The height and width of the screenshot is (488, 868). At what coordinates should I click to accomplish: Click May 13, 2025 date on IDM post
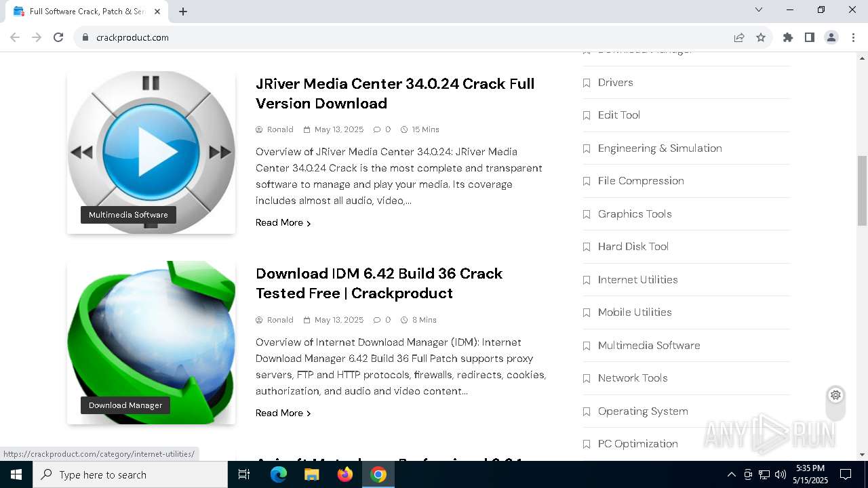[x=339, y=320]
